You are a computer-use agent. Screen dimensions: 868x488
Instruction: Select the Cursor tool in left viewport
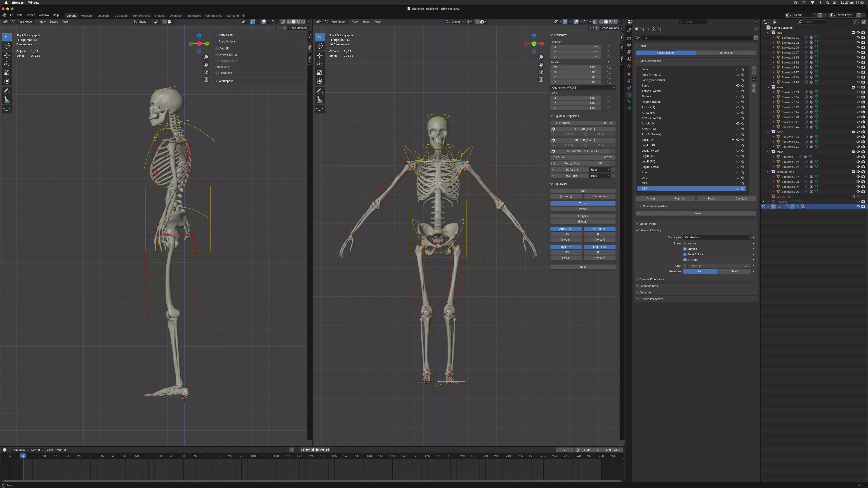coord(7,46)
